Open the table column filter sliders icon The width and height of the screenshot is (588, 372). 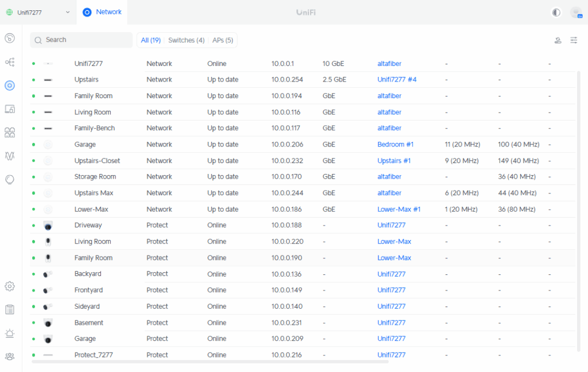pyautogui.click(x=574, y=40)
